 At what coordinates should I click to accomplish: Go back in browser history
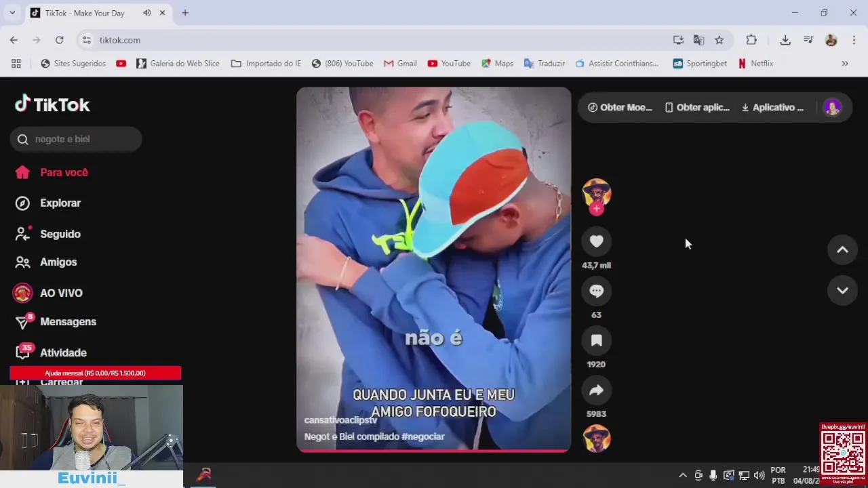pyautogui.click(x=14, y=40)
